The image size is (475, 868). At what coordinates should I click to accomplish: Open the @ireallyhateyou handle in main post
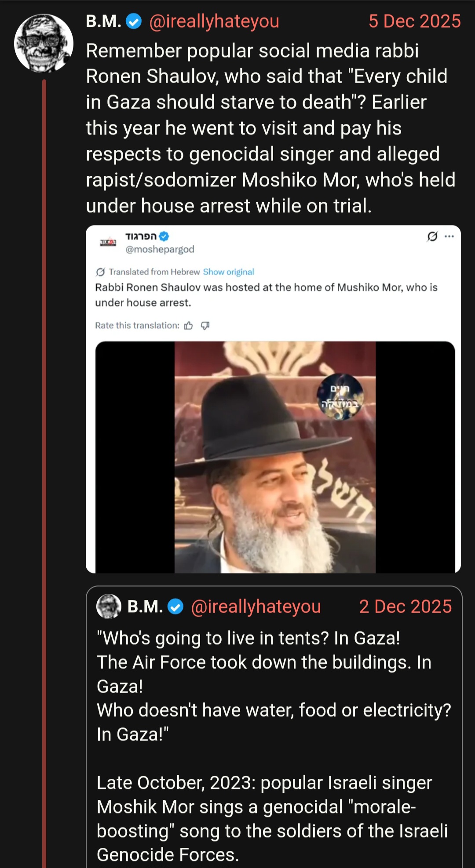(214, 21)
